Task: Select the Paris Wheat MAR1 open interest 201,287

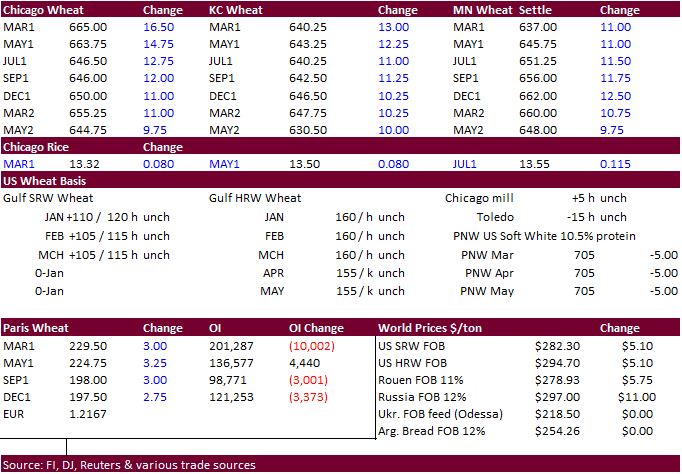Action: 232,344
